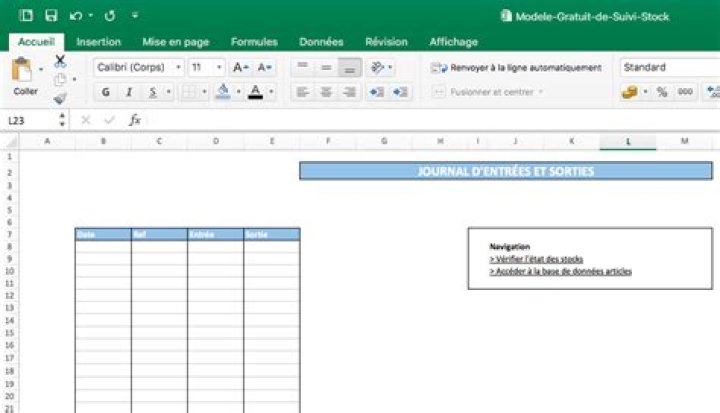This screenshot has width=720, height=413.
Task: Apply thousands separator 000 icon
Action: pyautogui.click(x=685, y=92)
